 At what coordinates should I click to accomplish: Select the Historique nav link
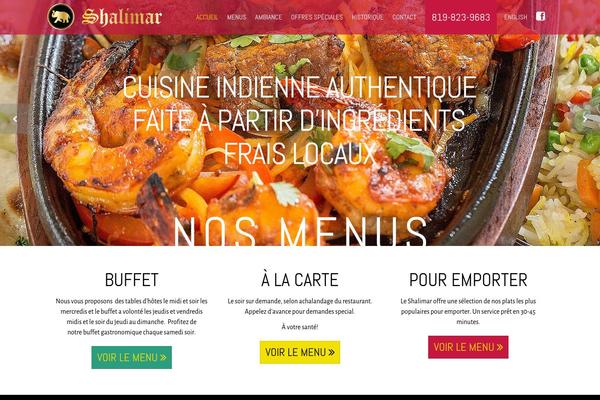(367, 17)
